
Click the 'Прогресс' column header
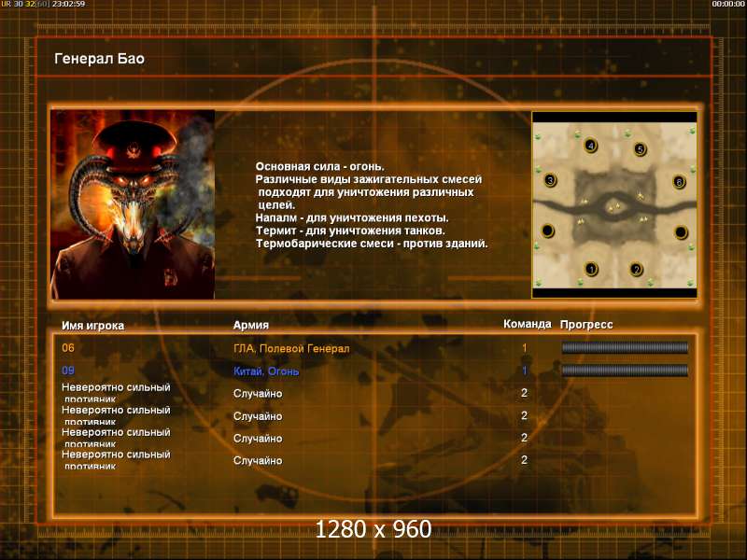point(586,324)
